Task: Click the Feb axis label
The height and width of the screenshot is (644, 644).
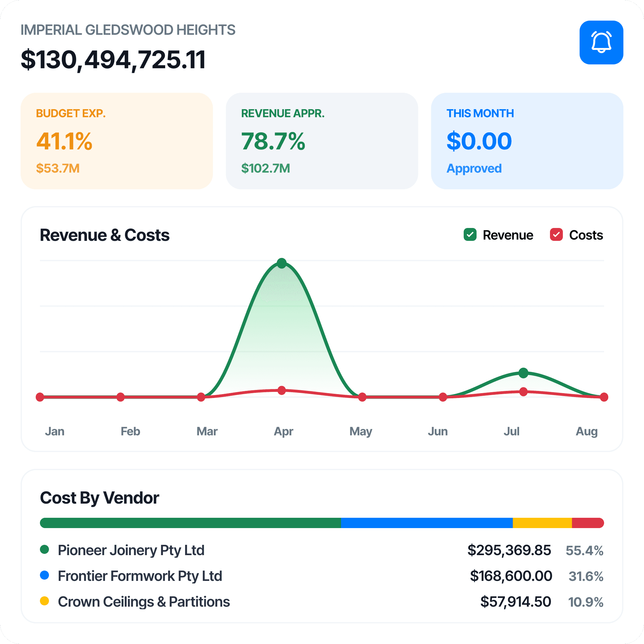Action: click(x=130, y=431)
